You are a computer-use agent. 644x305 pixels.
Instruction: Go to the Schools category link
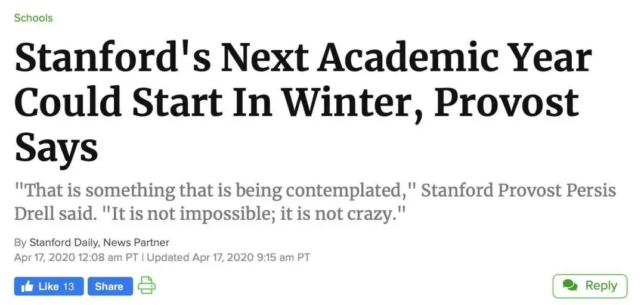tap(33, 18)
